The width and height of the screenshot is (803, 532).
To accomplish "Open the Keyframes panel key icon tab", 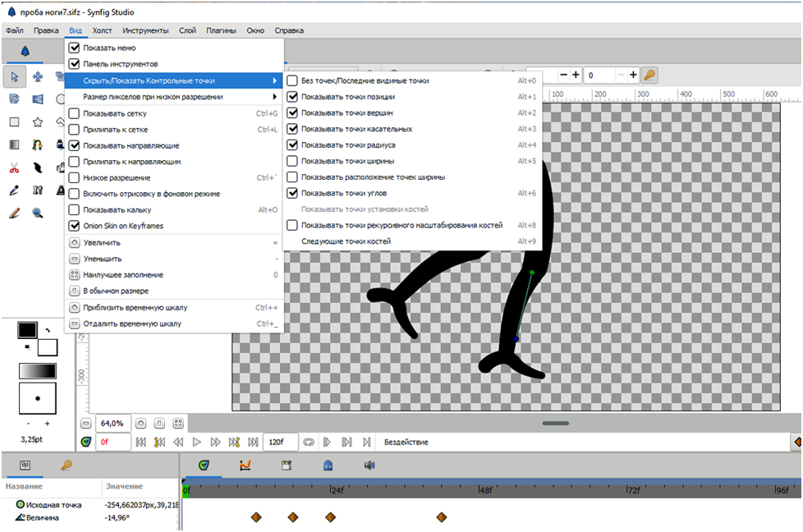I will click(66, 465).
